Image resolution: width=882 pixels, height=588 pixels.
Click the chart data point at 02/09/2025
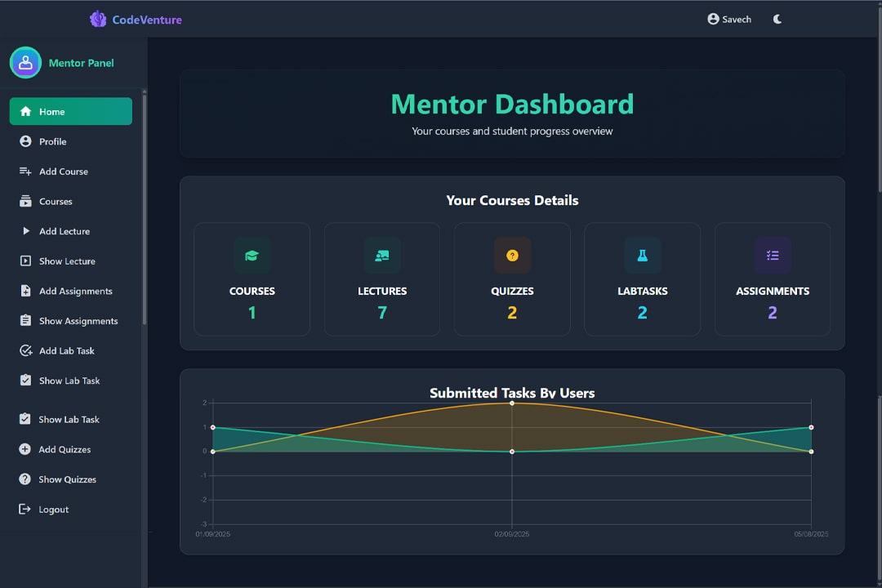[512, 402]
